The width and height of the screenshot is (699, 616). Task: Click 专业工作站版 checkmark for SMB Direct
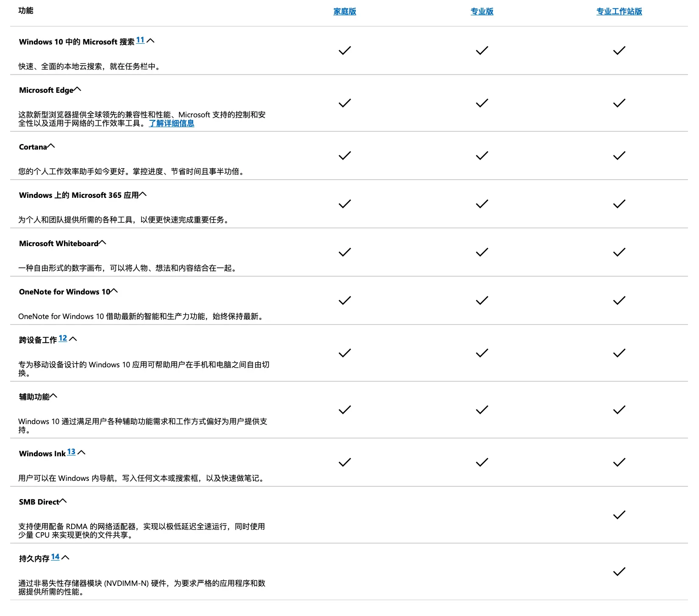(619, 515)
